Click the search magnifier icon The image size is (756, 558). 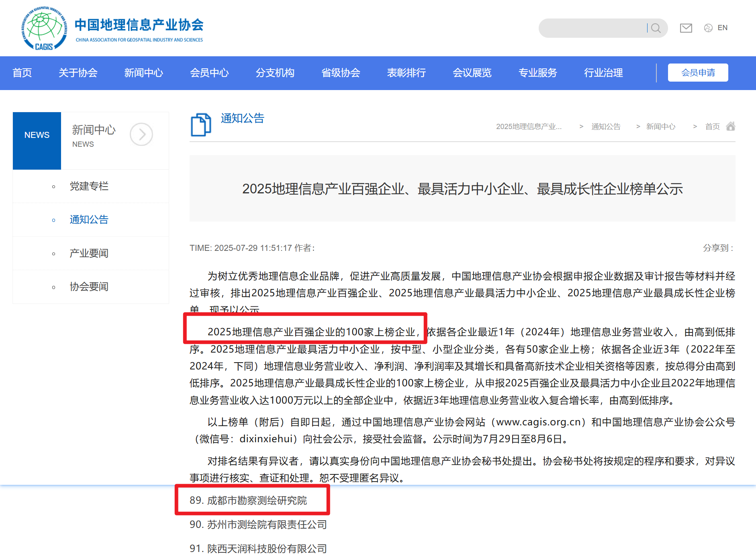click(656, 28)
